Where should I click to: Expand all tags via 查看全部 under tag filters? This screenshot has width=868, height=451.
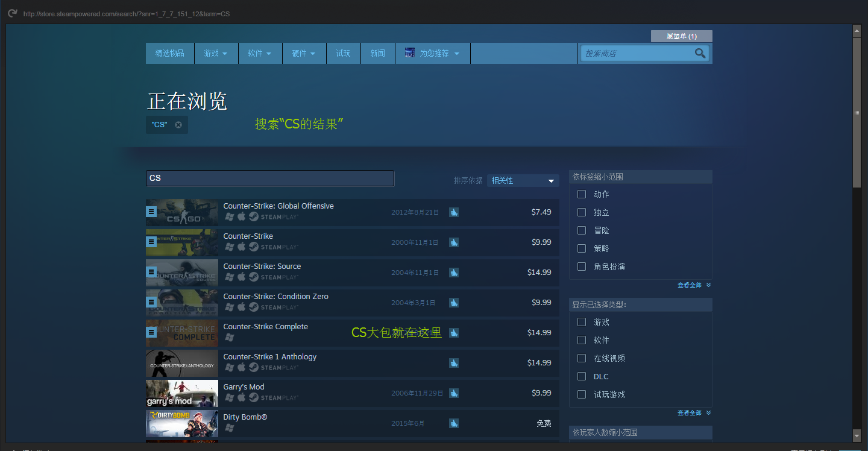[x=694, y=285]
